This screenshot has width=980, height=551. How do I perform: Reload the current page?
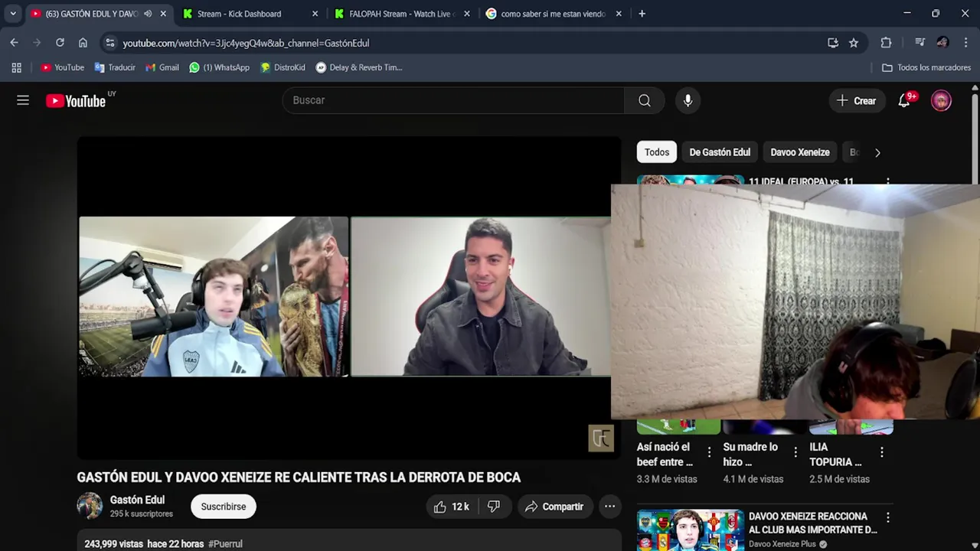(60, 43)
